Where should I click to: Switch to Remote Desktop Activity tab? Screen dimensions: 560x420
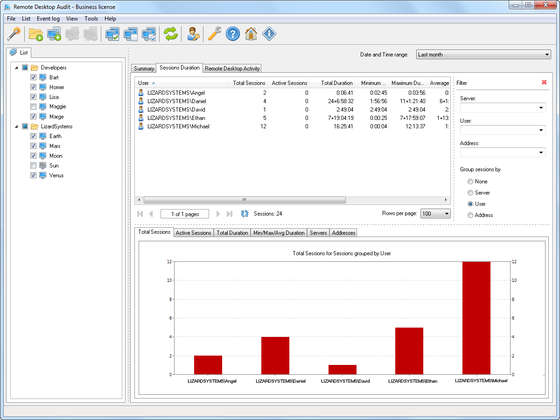(x=232, y=69)
